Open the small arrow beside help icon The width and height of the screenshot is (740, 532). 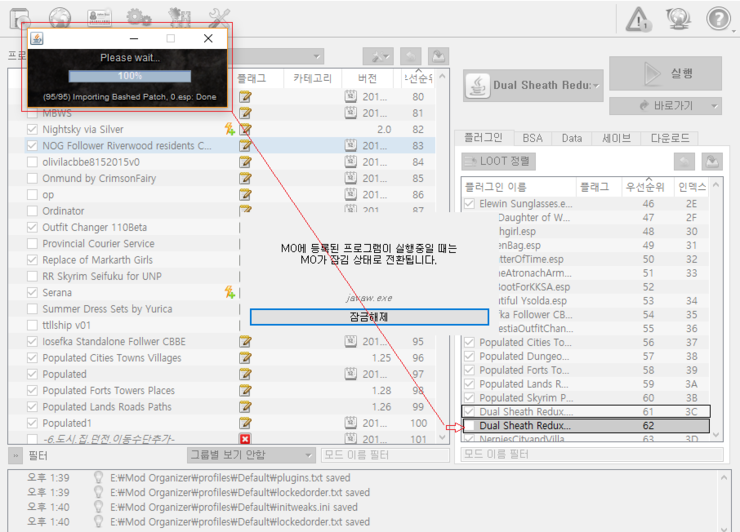coord(734,31)
